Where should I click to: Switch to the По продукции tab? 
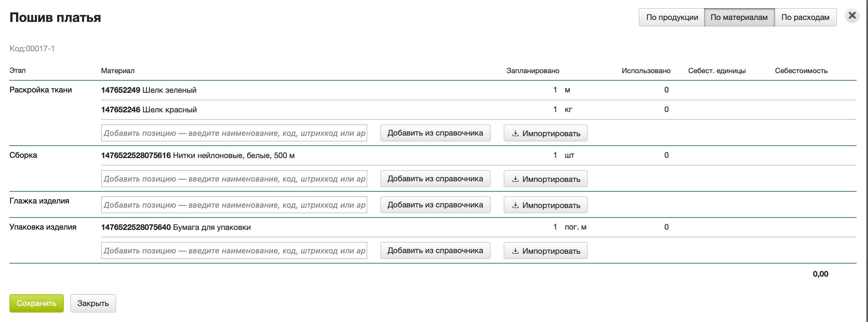[671, 17]
